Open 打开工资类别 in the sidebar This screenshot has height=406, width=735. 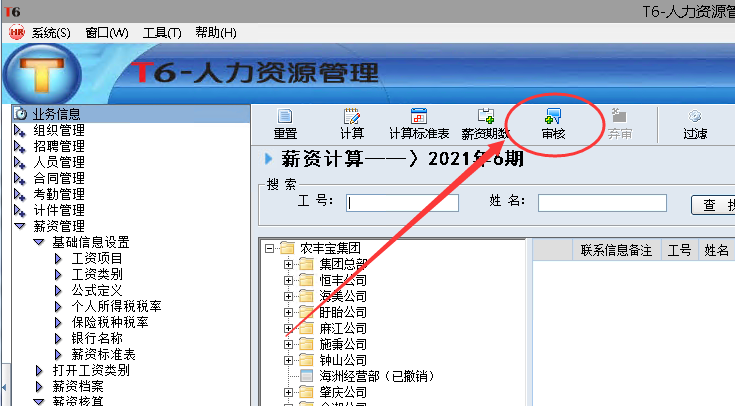[90, 370]
